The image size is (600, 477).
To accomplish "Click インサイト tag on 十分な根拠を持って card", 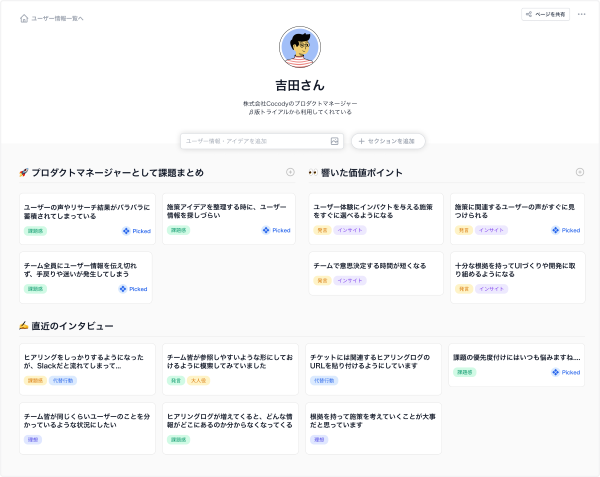I will 491,289.
